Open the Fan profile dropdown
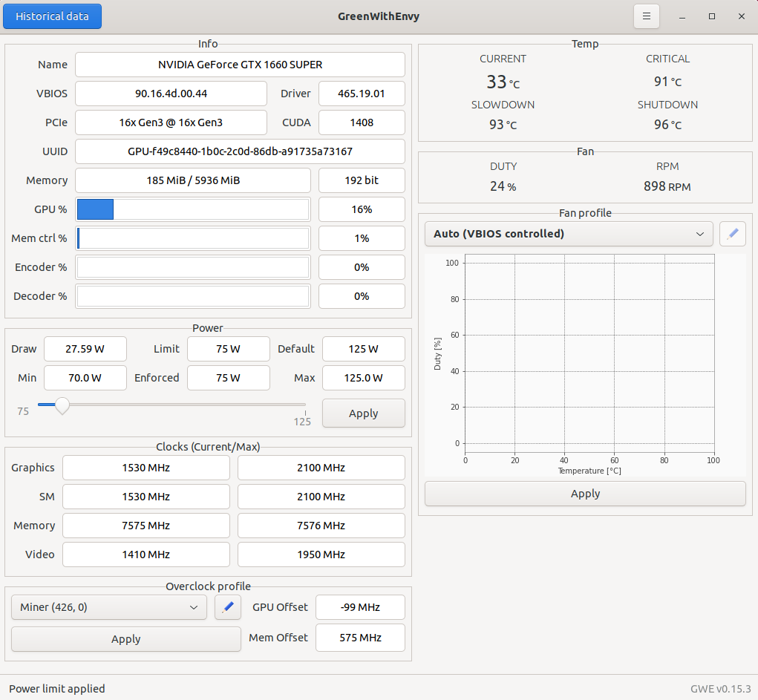This screenshot has width=758, height=700. (x=568, y=233)
